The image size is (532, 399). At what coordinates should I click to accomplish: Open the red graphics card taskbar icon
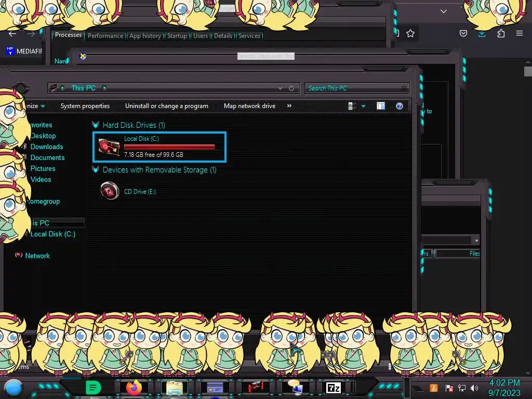point(255,388)
